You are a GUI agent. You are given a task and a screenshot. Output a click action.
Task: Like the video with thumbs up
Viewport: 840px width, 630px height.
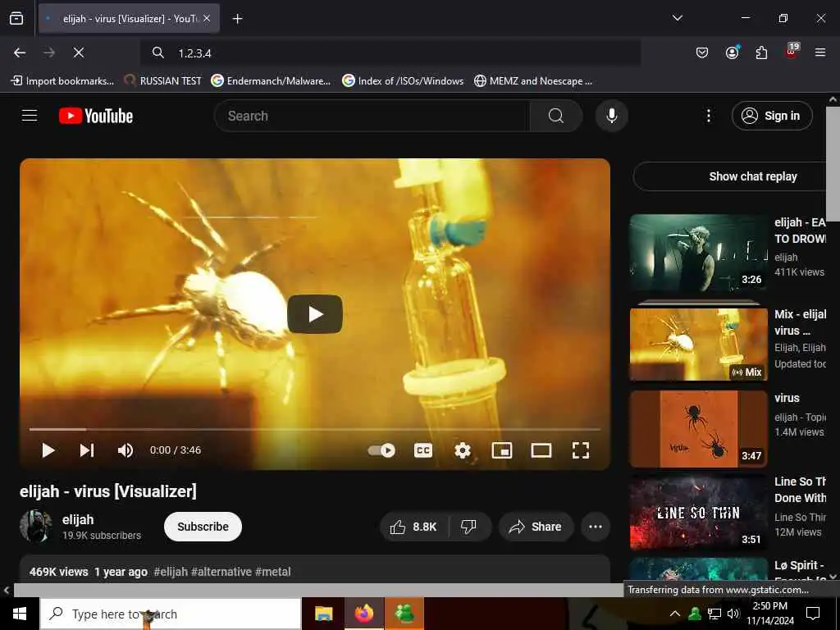(x=414, y=527)
